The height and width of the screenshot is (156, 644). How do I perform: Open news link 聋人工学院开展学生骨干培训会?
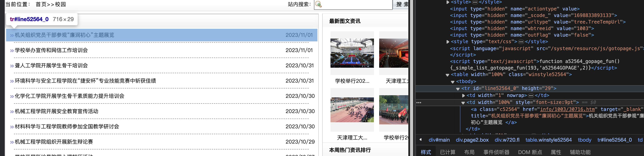point(51,66)
